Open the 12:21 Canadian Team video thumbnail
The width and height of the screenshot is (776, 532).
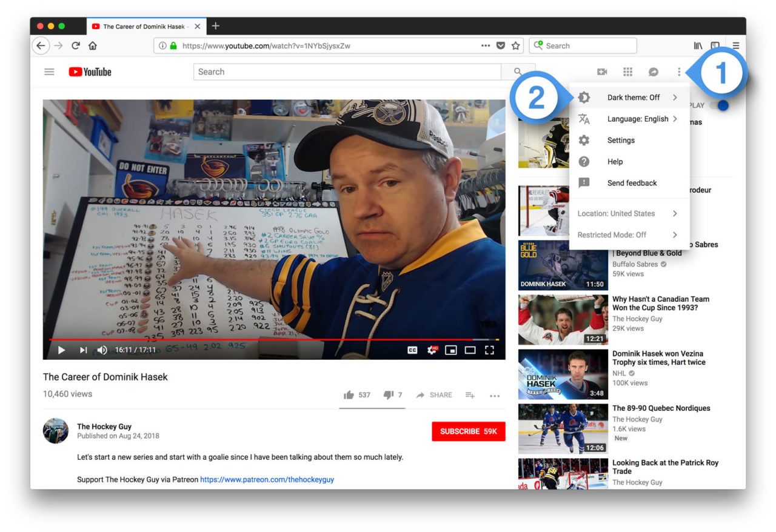[563, 319]
